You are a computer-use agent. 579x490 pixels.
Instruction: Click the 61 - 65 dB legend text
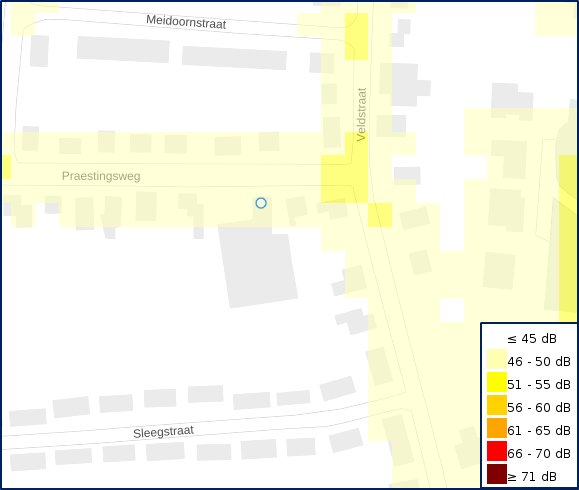(x=539, y=431)
